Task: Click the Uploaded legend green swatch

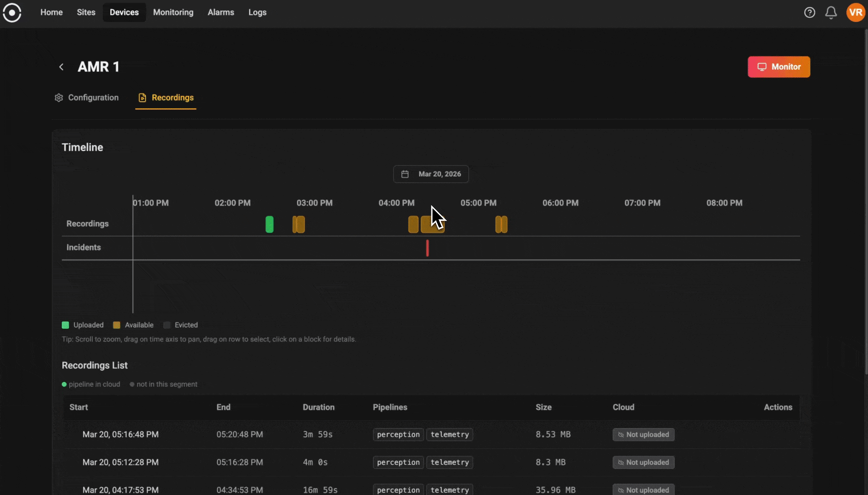Action: click(x=65, y=325)
